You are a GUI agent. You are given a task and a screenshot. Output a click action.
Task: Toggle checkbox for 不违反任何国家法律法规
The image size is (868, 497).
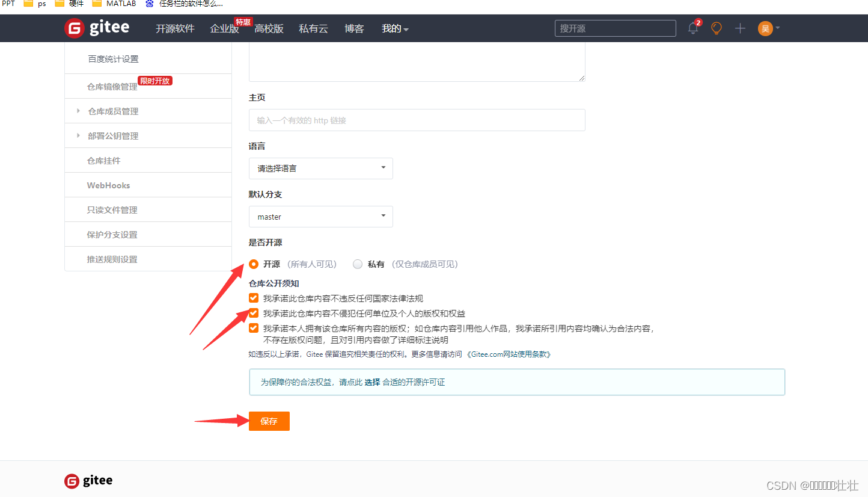(x=254, y=298)
